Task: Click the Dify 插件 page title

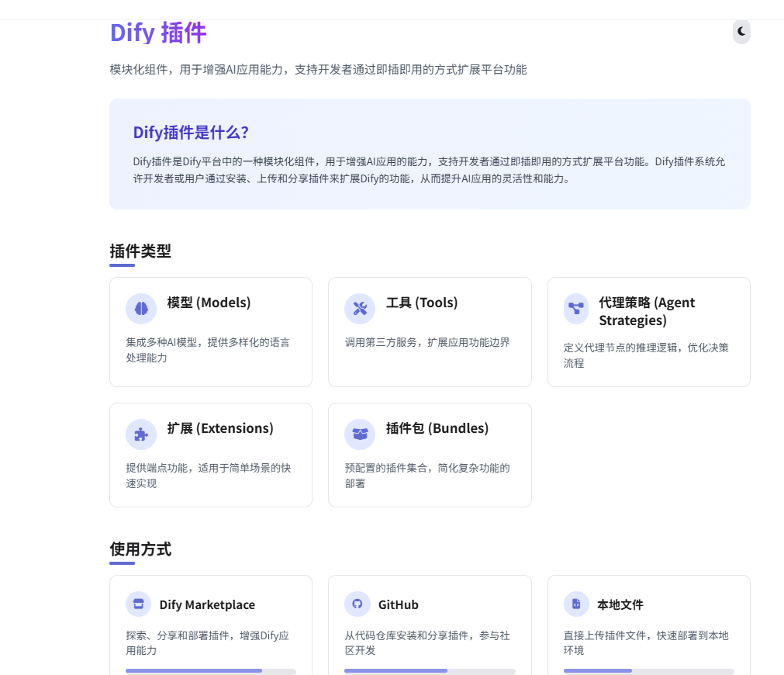Action: 157,33
